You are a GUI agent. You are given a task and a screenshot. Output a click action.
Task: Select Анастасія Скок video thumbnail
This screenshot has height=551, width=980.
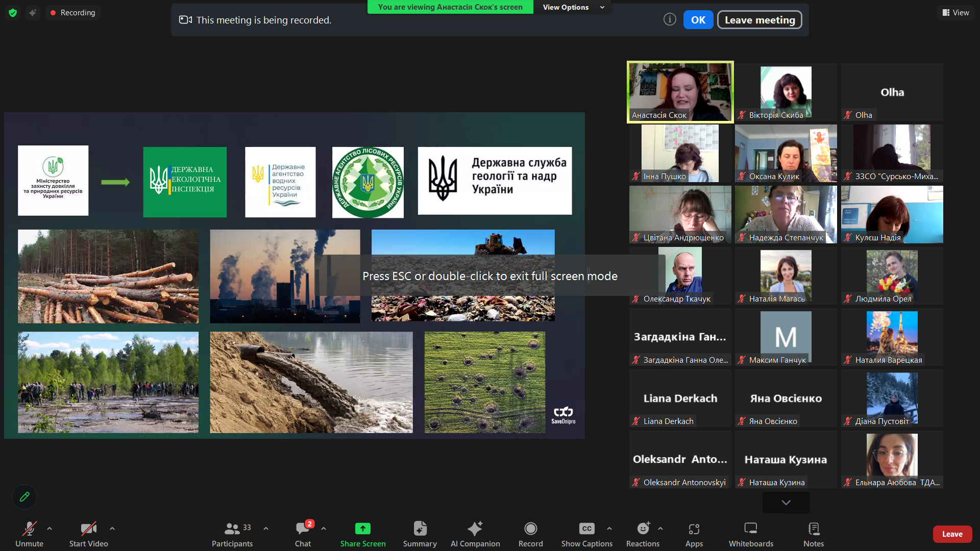tap(680, 92)
